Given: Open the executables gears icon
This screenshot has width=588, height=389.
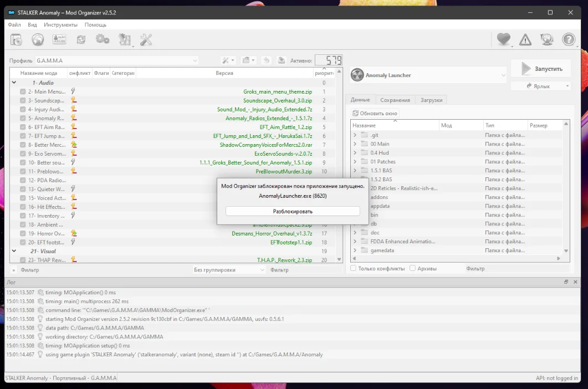Looking at the screenshot, I should [x=103, y=39].
